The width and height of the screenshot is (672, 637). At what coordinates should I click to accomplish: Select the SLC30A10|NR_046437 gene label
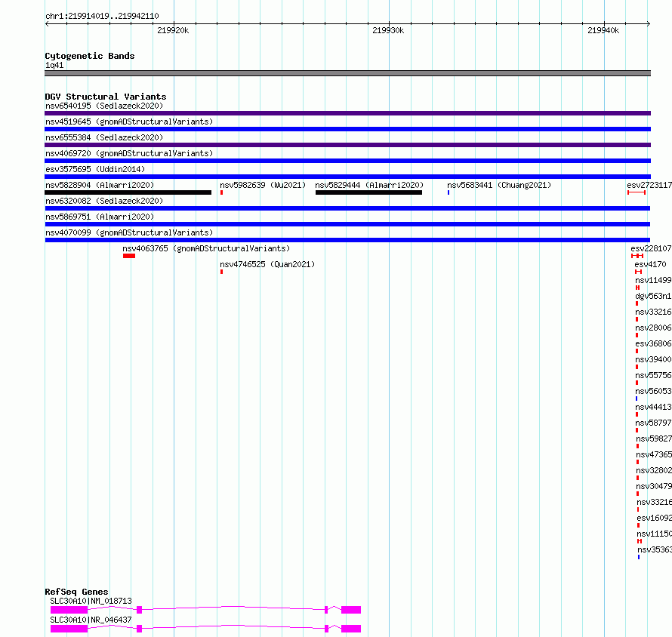click(x=91, y=620)
